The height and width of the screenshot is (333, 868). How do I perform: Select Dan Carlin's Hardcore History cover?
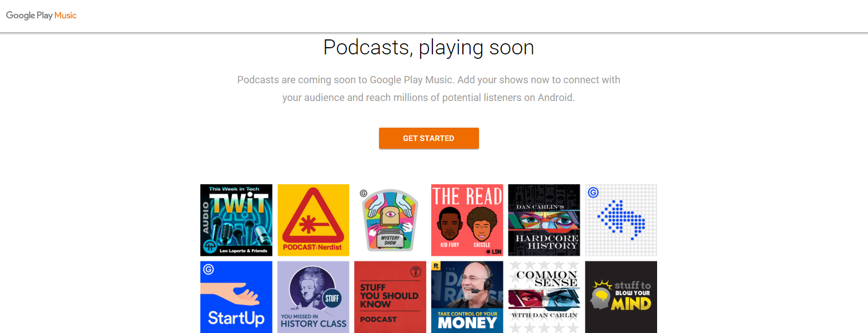544,220
